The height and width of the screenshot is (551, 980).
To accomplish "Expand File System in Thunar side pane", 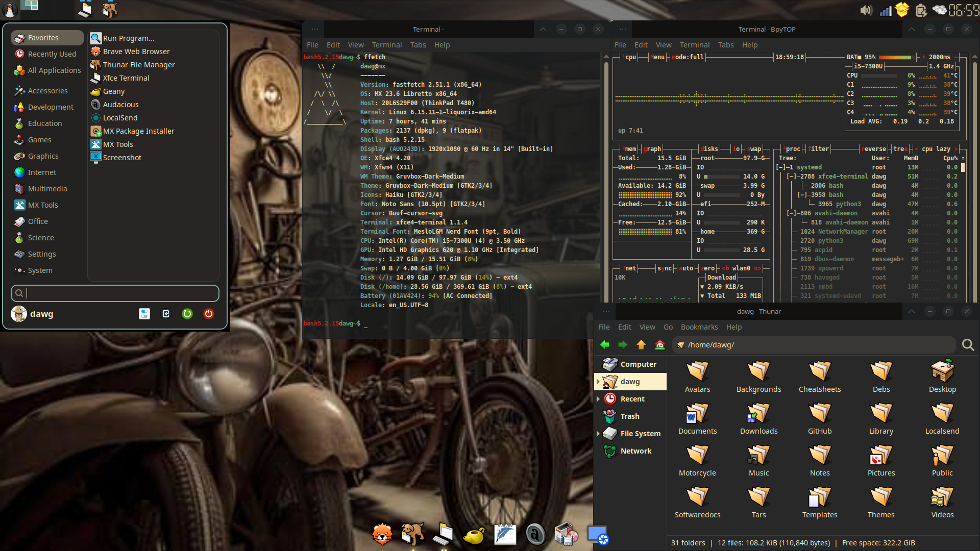I will [598, 434].
